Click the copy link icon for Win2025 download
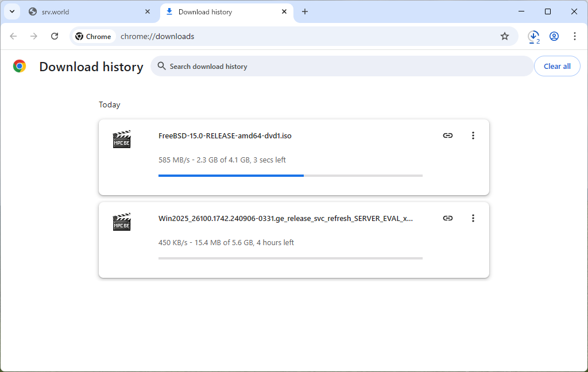Image resolution: width=588 pixels, height=372 pixels. [x=448, y=218]
